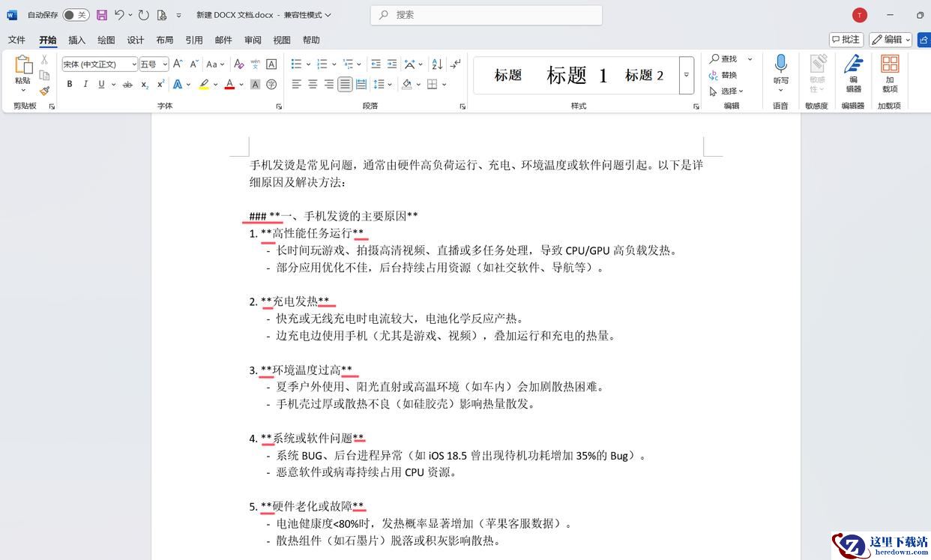Apply the red font color
Screen dimensions: 931x560
(x=230, y=85)
